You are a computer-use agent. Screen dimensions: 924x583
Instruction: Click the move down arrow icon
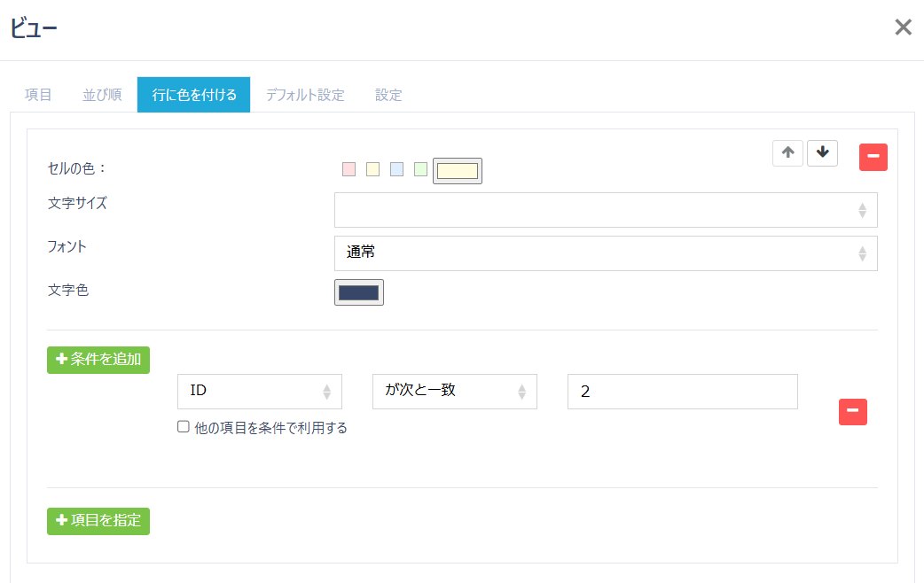822,152
